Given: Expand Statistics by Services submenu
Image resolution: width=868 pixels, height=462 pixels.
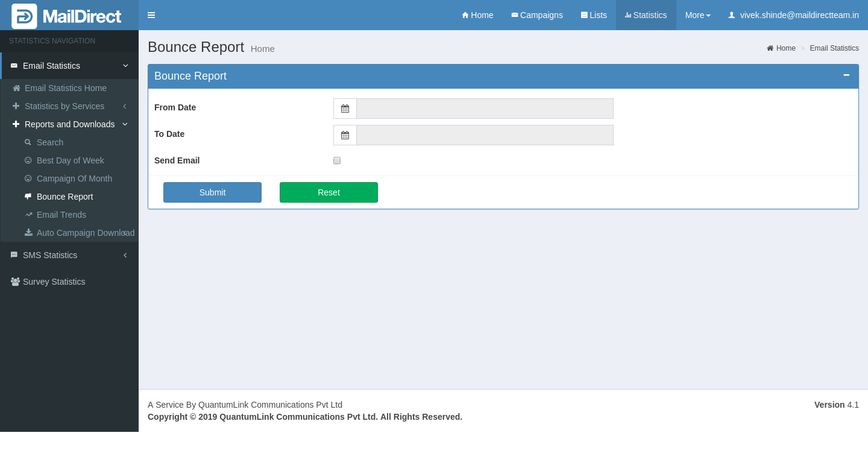Looking at the screenshot, I should coord(64,106).
